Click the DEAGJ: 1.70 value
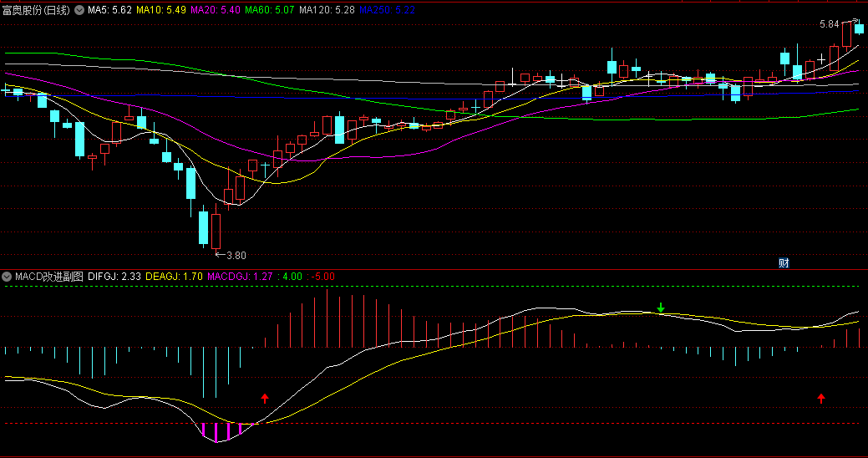This screenshot has width=868, height=458. click(174, 277)
